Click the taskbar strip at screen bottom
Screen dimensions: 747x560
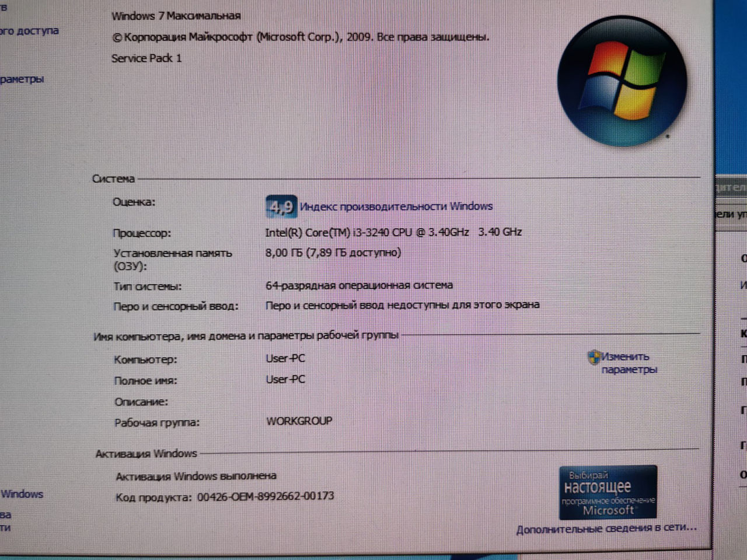(x=373, y=556)
